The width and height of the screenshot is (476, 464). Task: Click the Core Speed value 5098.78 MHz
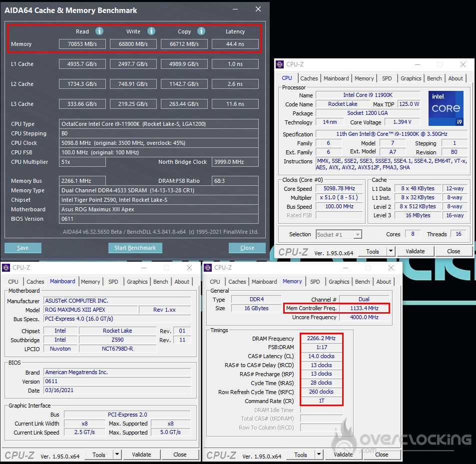pos(339,188)
